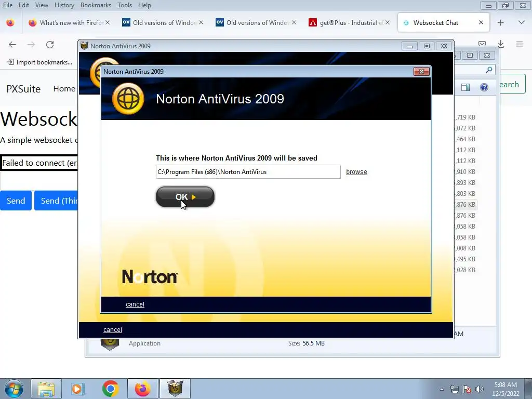This screenshot has height=399, width=532.
Task: Open Firefox History menu
Action: pos(64,5)
